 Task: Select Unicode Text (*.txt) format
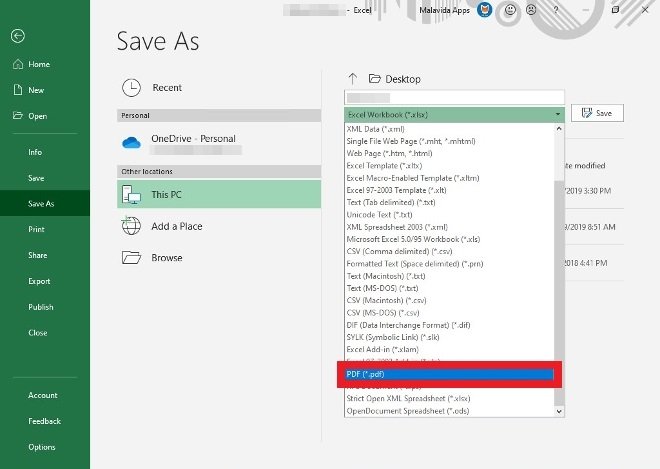[449, 215]
